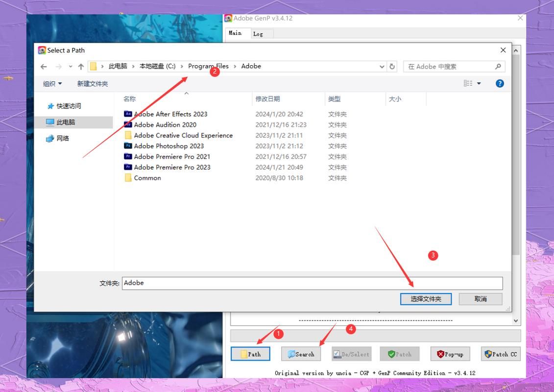Select the Adobe Photoshop 2023 name
Screen dimensions: 554x392
click(169, 146)
